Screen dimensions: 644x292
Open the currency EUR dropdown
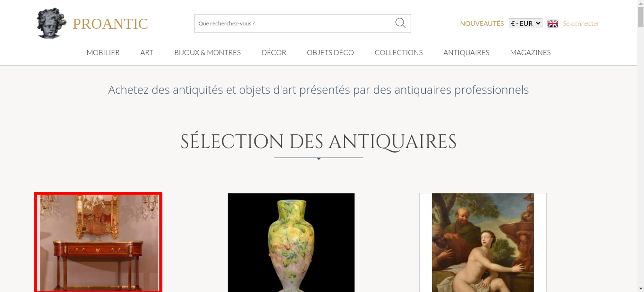(526, 23)
